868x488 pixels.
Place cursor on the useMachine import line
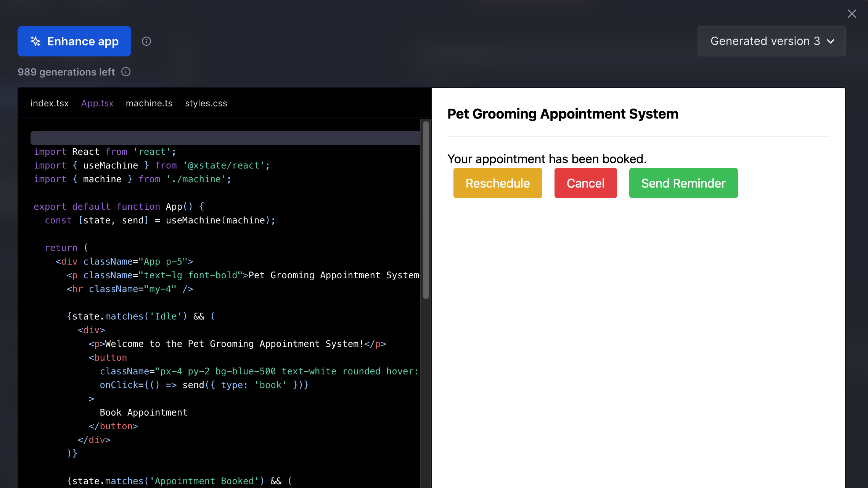click(153, 165)
